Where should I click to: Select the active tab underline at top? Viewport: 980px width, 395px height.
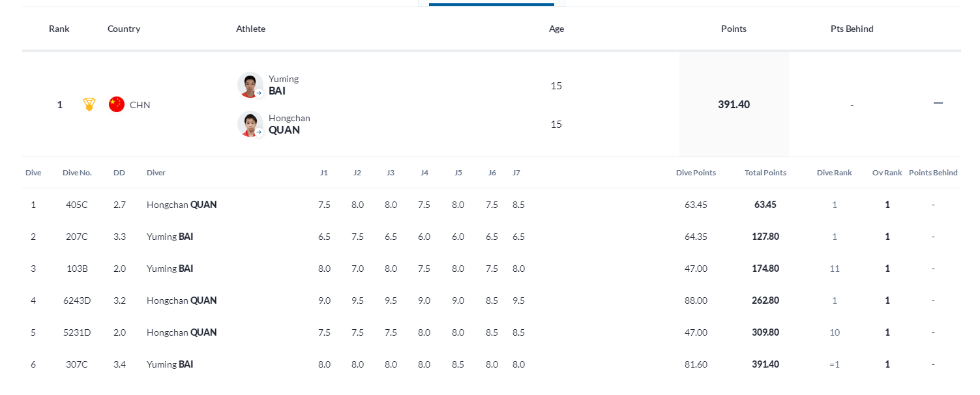(492, 5)
